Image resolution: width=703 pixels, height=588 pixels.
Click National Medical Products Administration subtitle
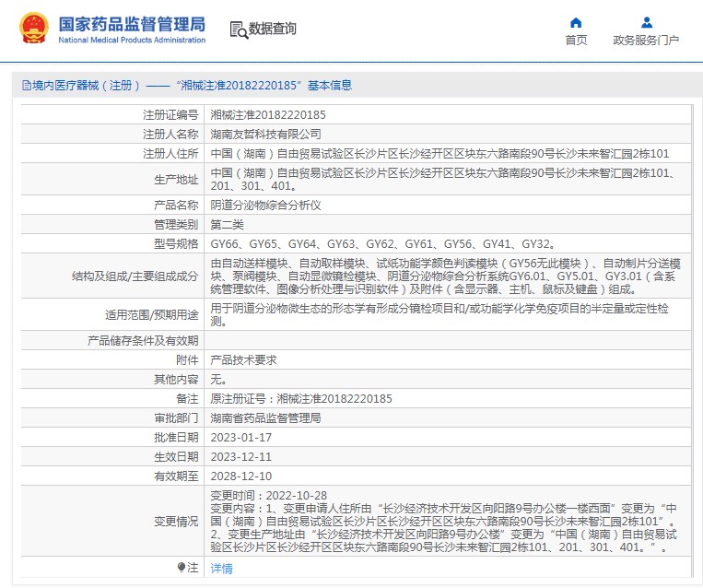point(132,40)
